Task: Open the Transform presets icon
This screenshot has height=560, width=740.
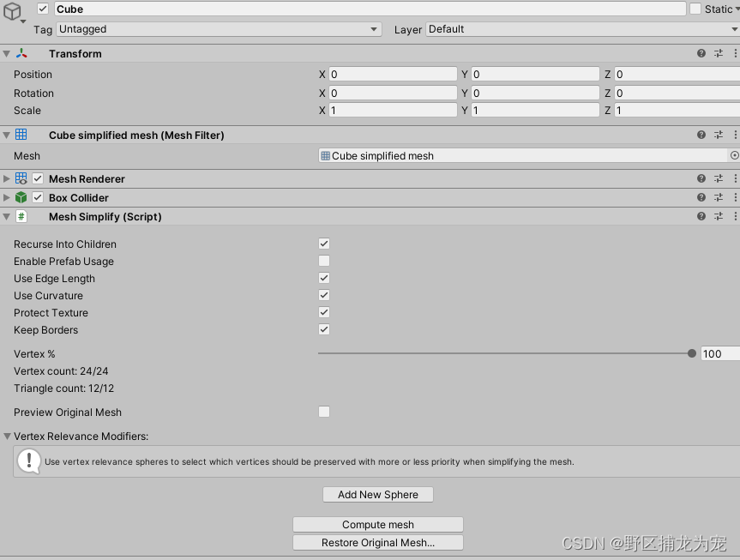Action: tap(719, 53)
